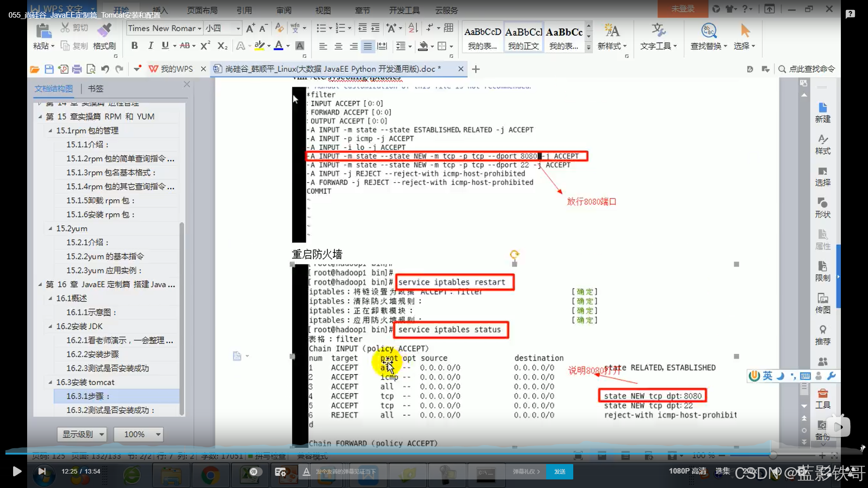Click the 查找替换 find replace icon

click(708, 31)
